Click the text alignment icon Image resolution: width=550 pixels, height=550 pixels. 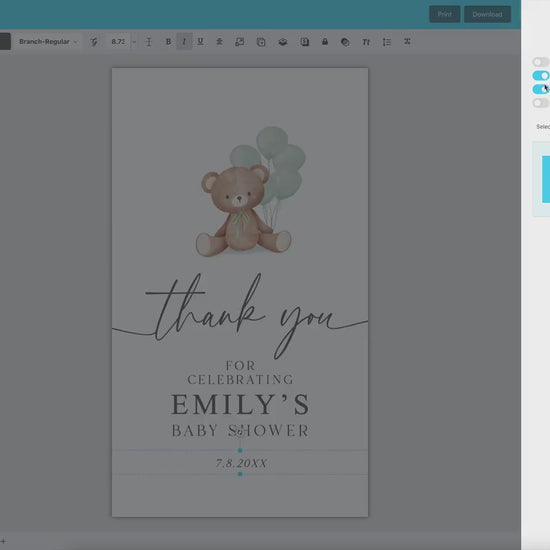click(x=220, y=42)
